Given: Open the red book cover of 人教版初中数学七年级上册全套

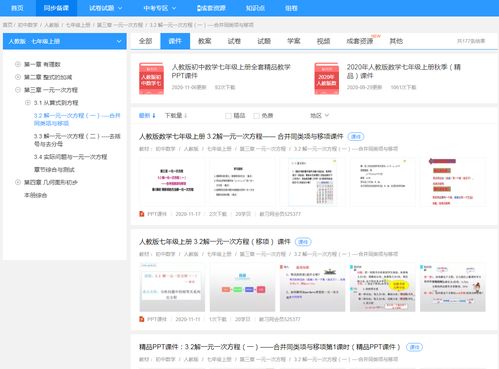Looking at the screenshot, I should coord(151,79).
